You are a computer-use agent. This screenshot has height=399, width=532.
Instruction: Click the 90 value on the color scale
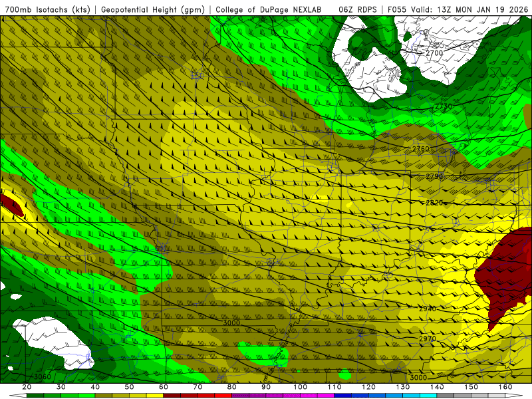(x=266, y=387)
